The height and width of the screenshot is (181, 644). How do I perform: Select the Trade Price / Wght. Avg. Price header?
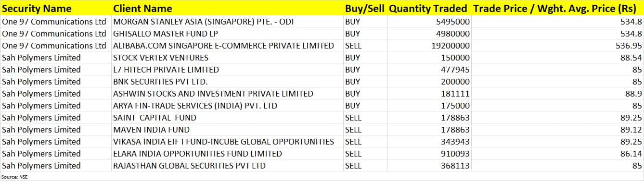557,8
